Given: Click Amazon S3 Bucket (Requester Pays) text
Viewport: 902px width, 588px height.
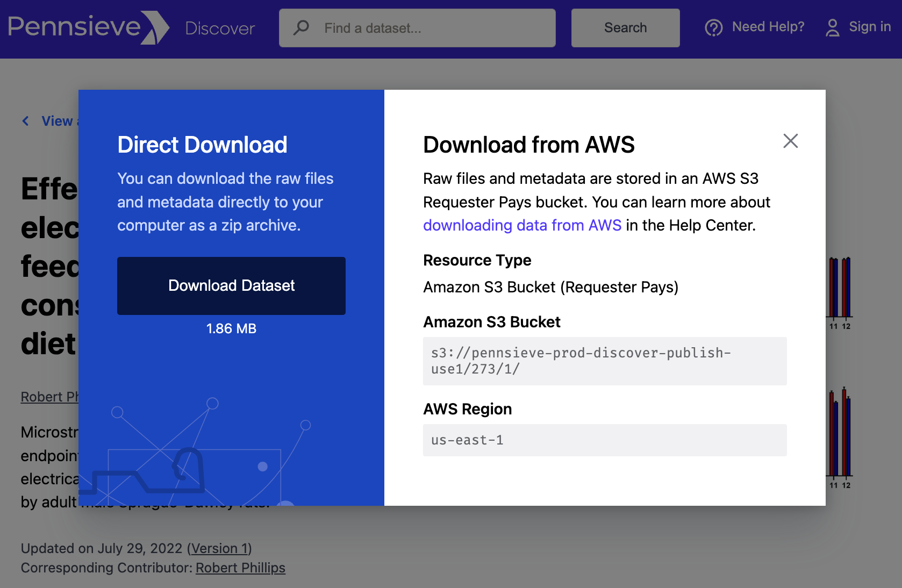Looking at the screenshot, I should point(550,287).
